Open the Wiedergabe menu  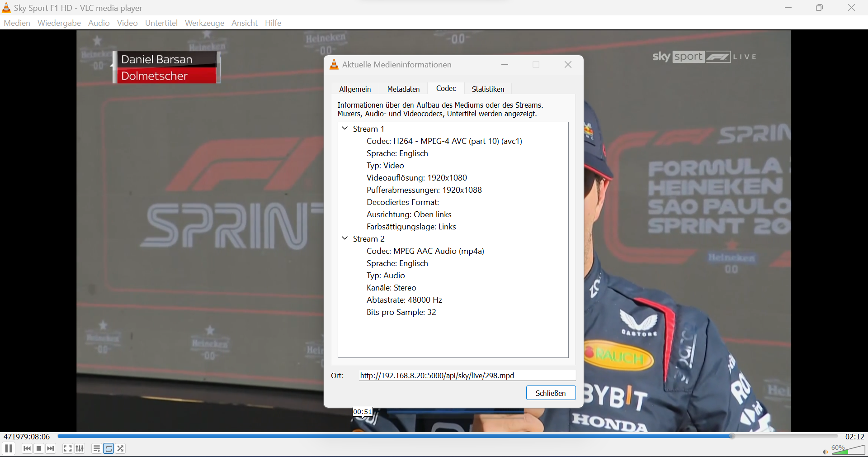[59, 23]
